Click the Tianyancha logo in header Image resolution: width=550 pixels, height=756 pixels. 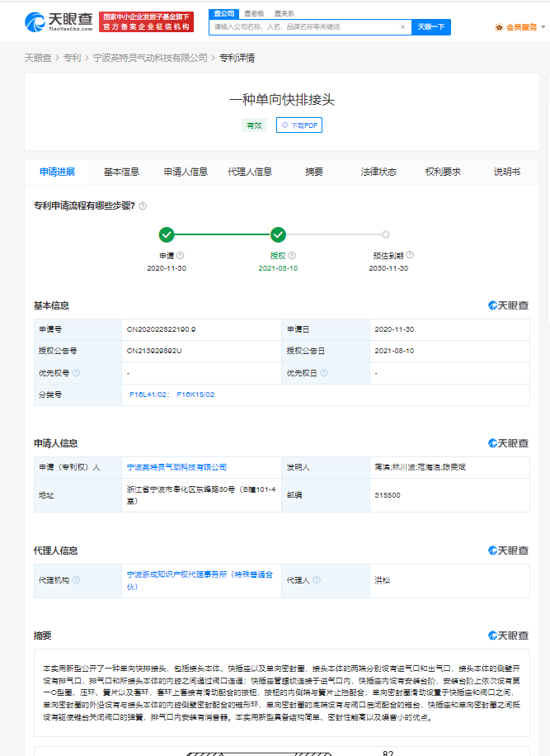pos(57,21)
